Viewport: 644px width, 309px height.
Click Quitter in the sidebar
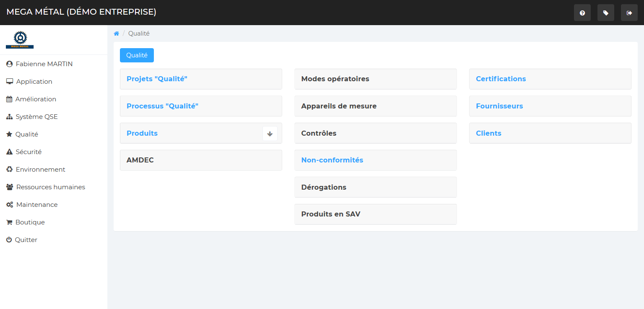[x=26, y=240]
